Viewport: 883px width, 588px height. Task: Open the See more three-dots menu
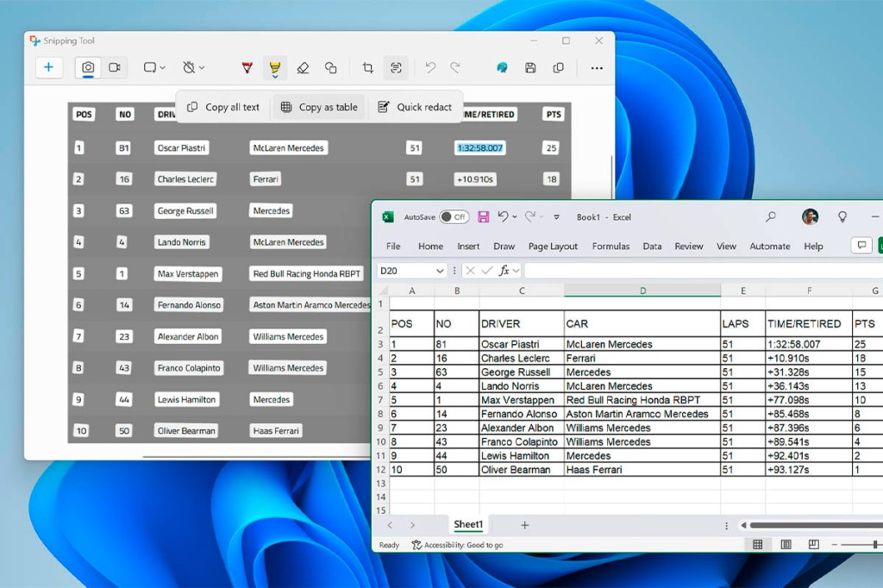[x=597, y=68]
